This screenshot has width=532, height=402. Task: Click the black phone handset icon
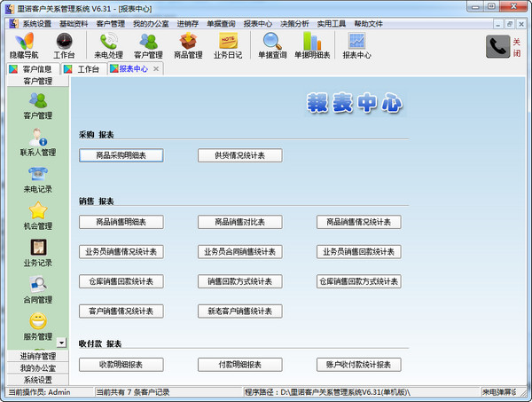(497, 46)
